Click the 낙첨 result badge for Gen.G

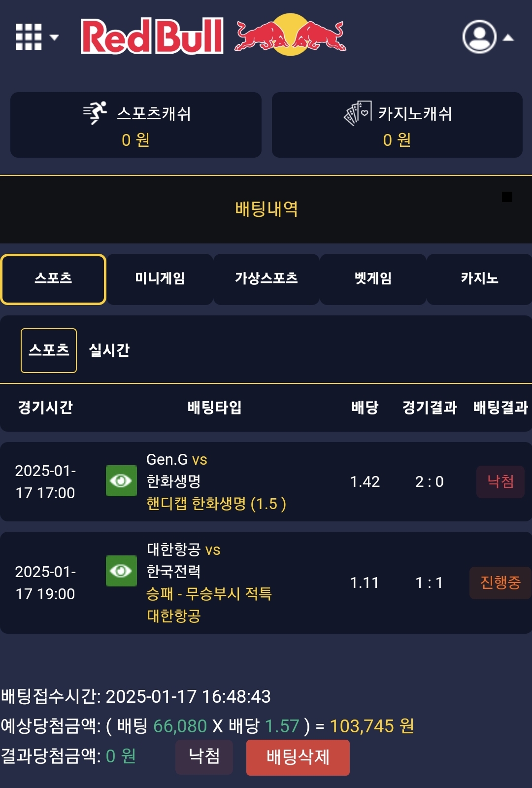pyautogui.click(x=500, y=481)
